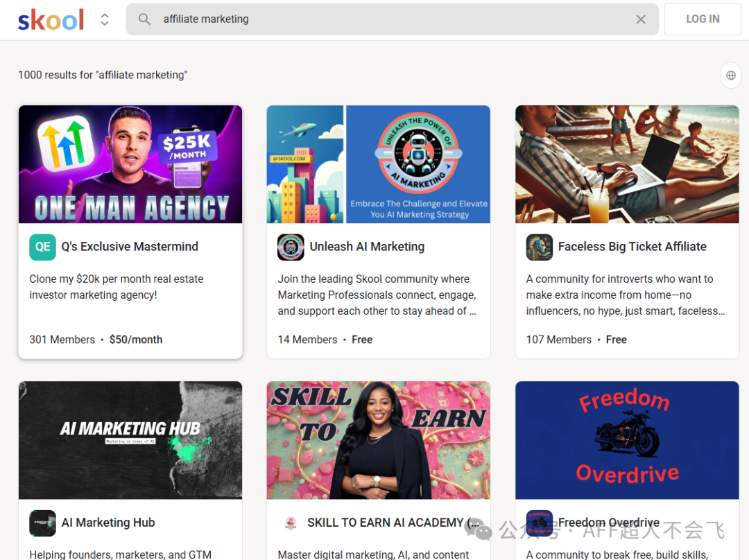Open the Faceless Big Ticket Affiliate beach image
The height and width of the screenshot is (560, 749).
point(627,164)
